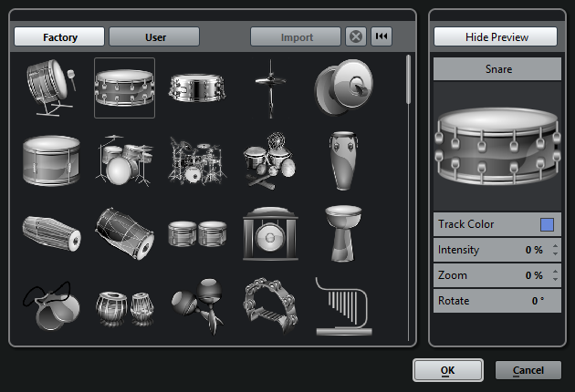
Task: Decrease Zoom with the down arrow
Action: [x=555, y=279]
